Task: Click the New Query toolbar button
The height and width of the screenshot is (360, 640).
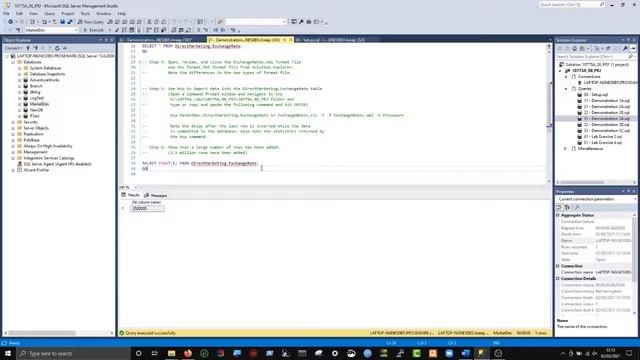Action: (x=90, y=22)
